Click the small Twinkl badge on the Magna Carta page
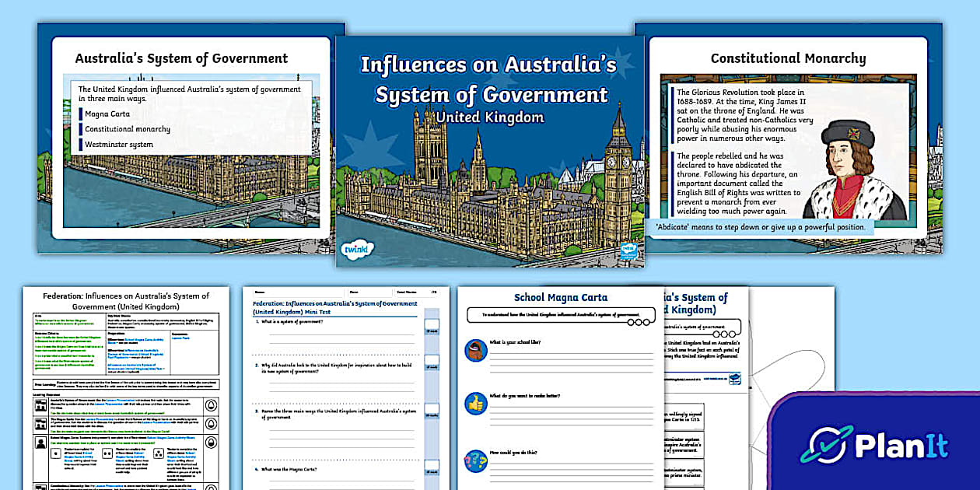 (x=734, y=379)
